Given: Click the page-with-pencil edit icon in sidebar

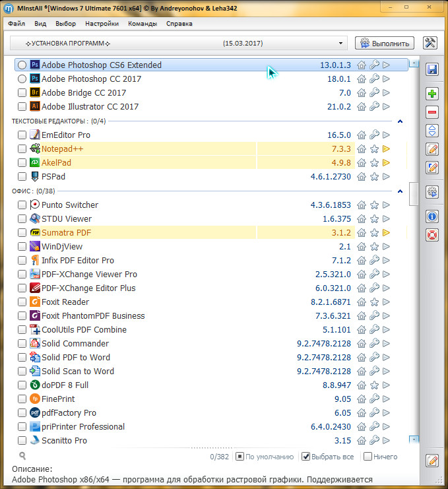Looking at the screenshot, I should pyautogui.click(x=432, y=149).
